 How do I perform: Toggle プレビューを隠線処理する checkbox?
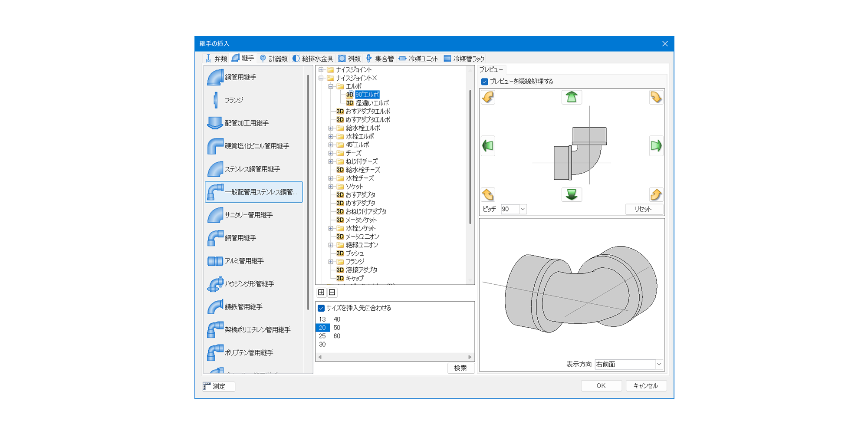click(485, 82)
